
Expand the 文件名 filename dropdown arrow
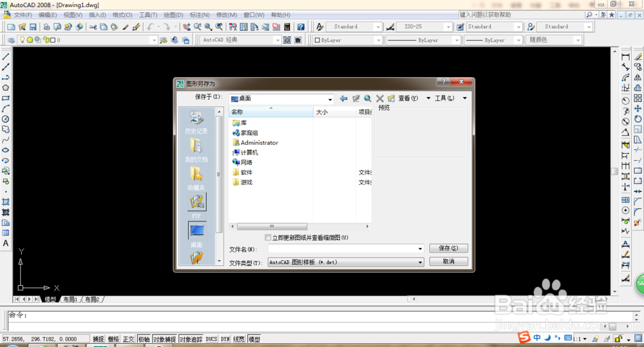click(420, 249)
